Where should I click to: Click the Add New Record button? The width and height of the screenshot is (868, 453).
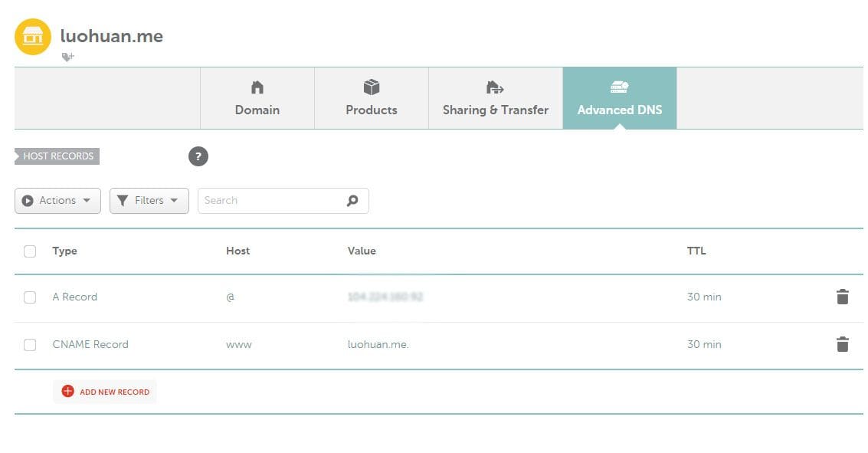[113, 392]
